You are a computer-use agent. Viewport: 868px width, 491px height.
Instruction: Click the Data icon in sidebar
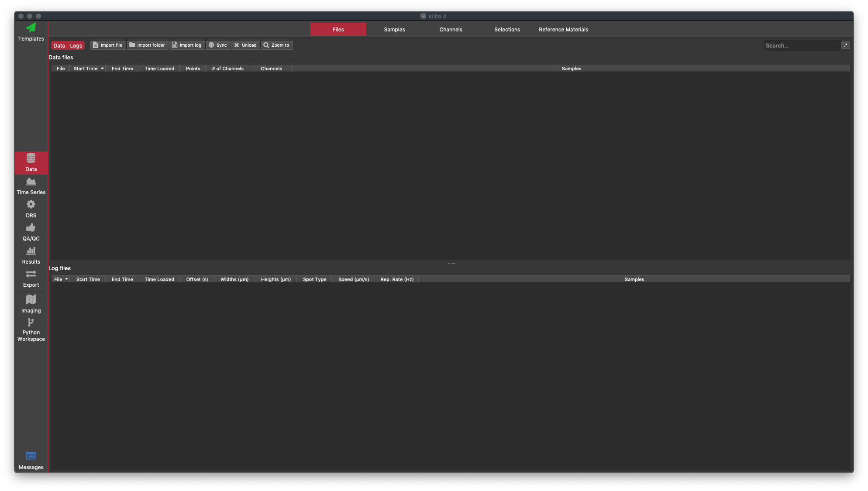31,163
